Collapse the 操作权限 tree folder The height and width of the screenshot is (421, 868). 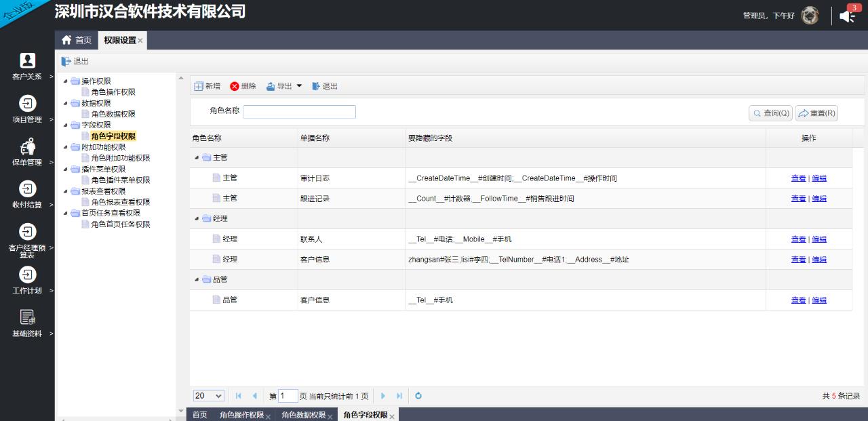66,81
